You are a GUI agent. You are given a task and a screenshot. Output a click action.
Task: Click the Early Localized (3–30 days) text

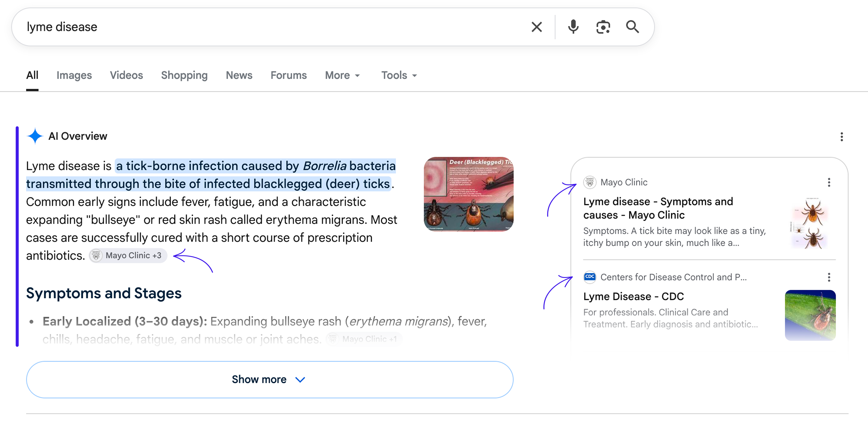(125, 321)
